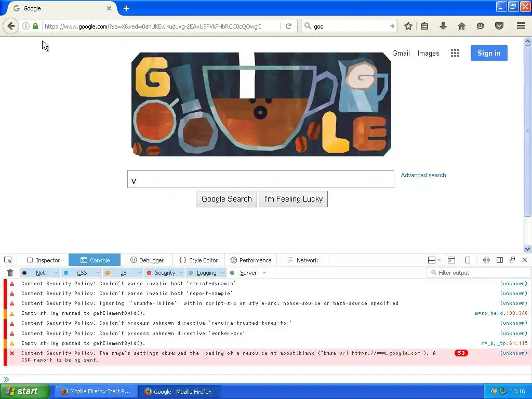Click the page vertical scrollbar thumb
Screen dimensions: 532x399
coord(527,130)
